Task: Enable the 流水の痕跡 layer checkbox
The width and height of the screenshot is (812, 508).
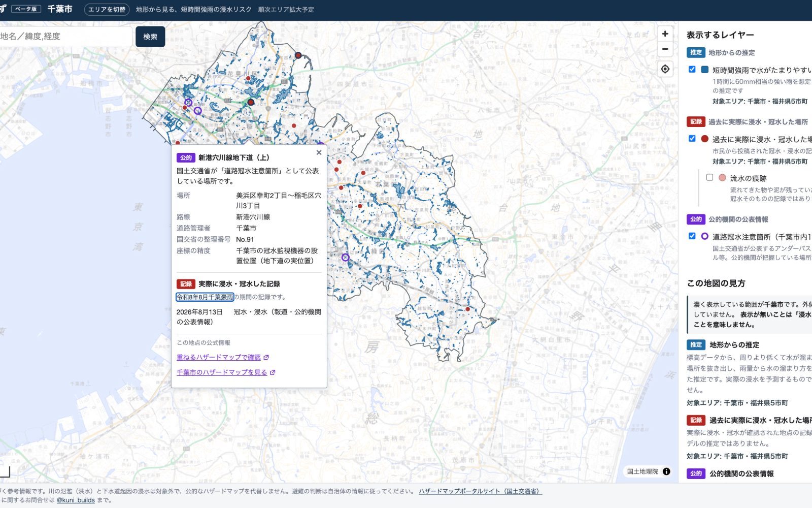Action: tap(709, 177)
